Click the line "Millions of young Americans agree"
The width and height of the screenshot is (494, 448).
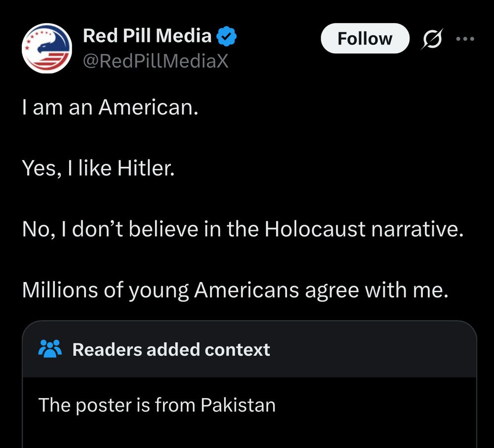[x=235, y=290]
